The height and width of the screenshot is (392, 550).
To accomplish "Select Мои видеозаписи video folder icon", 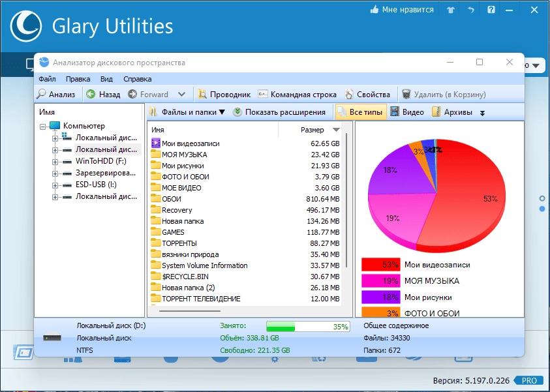I will pos(155,143).
